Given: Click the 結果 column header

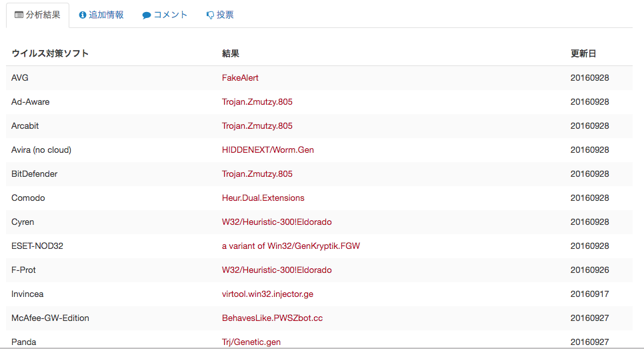Looking at the screenshot, I should (x=231, y=53).
